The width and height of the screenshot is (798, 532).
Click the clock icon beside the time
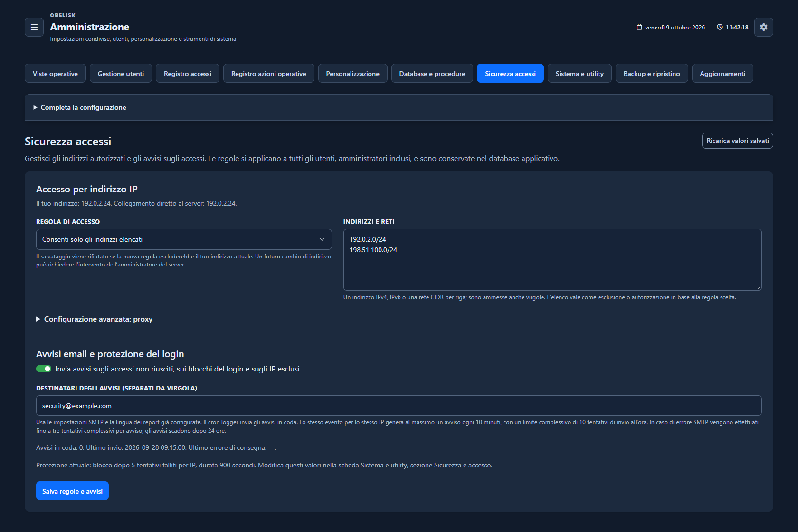720,27
